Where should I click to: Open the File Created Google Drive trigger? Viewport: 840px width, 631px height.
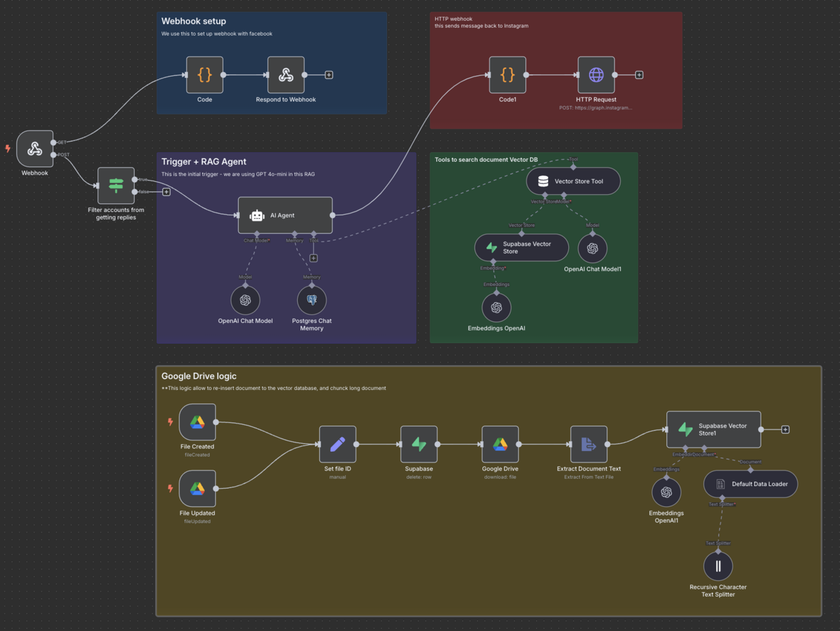(x=197, y=422)
